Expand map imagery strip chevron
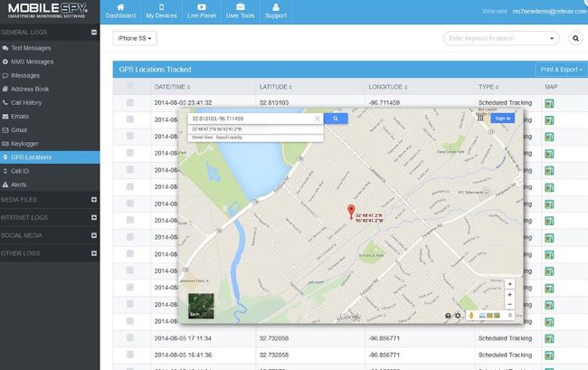This screenshot has height=370, width=588. point(510,315)
